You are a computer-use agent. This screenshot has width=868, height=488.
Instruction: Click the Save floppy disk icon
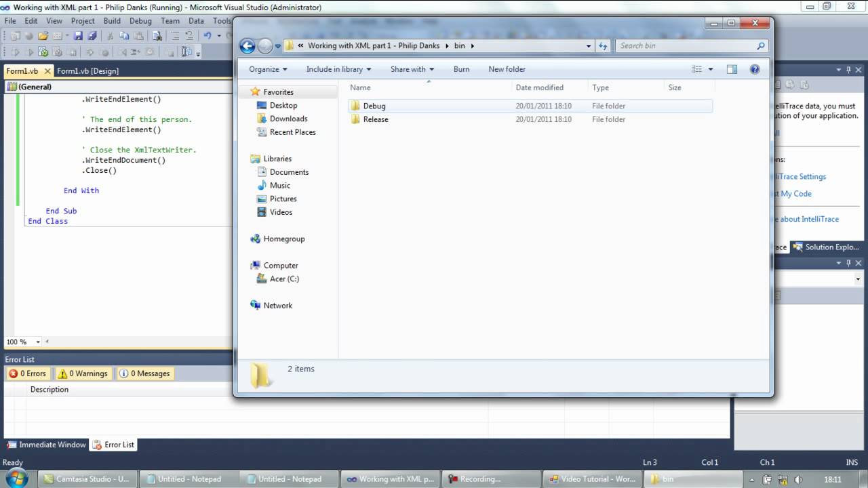78,35
